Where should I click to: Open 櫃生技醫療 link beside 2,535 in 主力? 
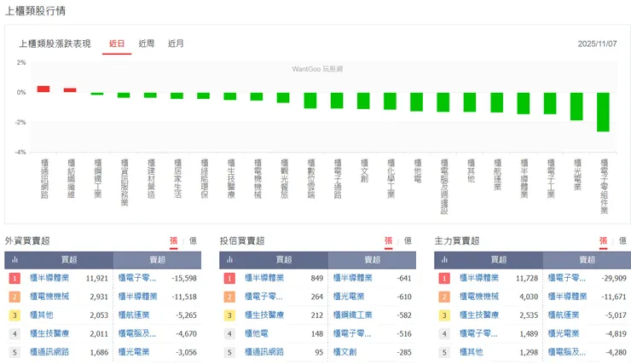click(479, 315)
